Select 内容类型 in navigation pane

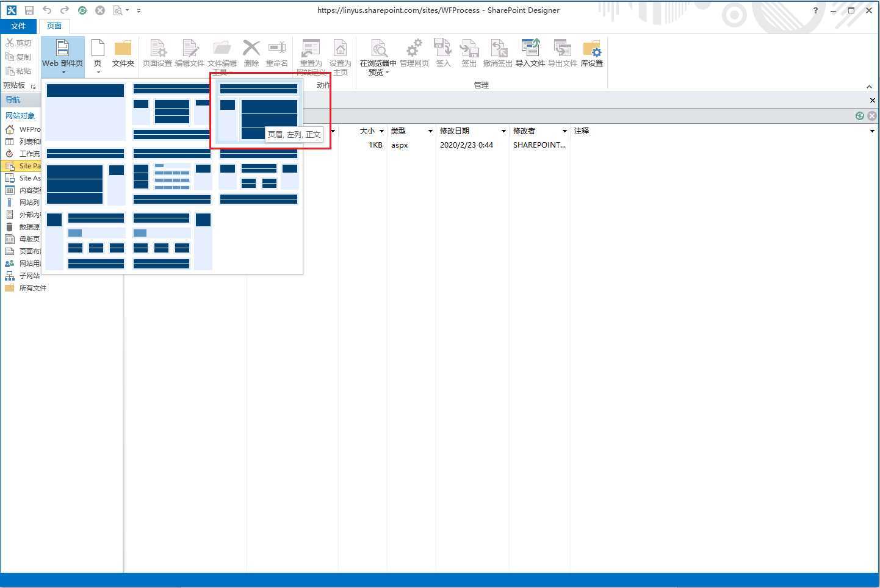point(23,190)
